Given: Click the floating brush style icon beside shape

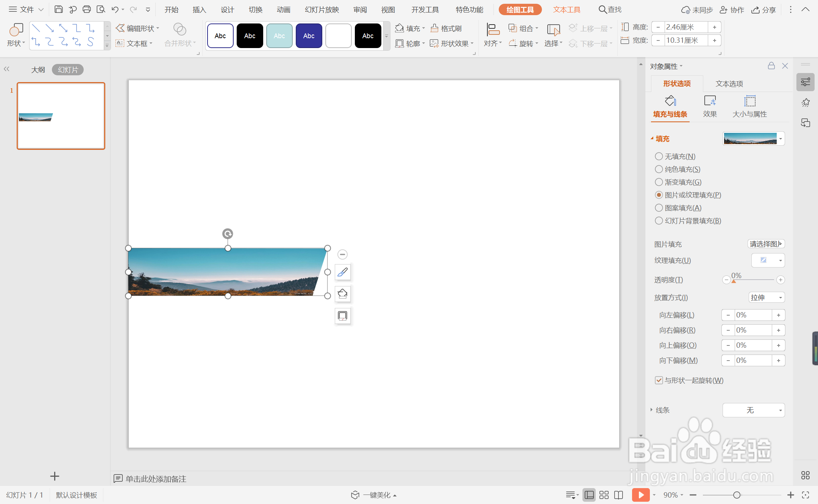Looking at the screenshot, I should pos(342,272).
